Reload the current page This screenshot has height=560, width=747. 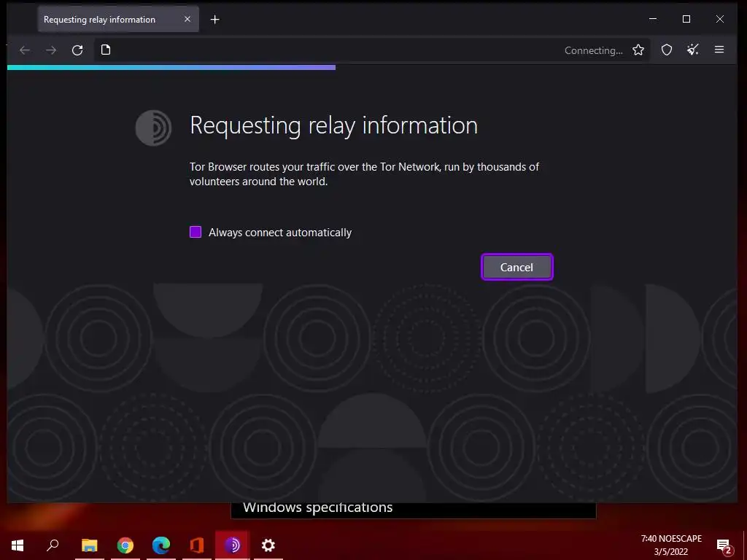click(77, 50)
